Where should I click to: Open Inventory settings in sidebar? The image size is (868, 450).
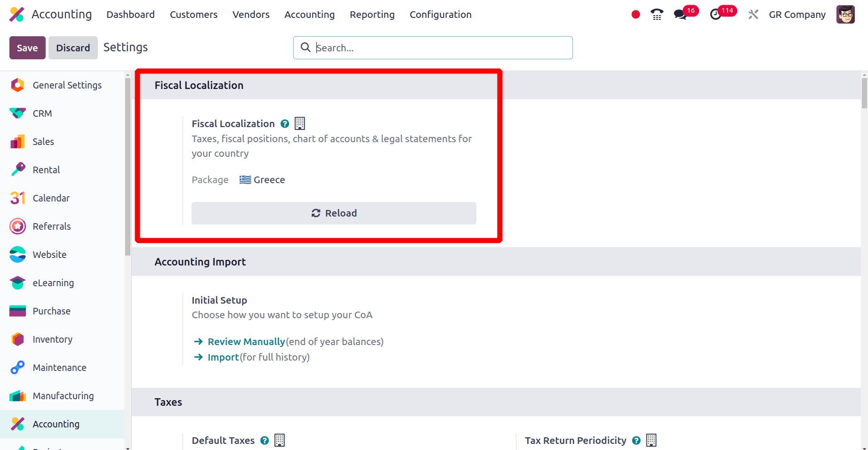62,339
